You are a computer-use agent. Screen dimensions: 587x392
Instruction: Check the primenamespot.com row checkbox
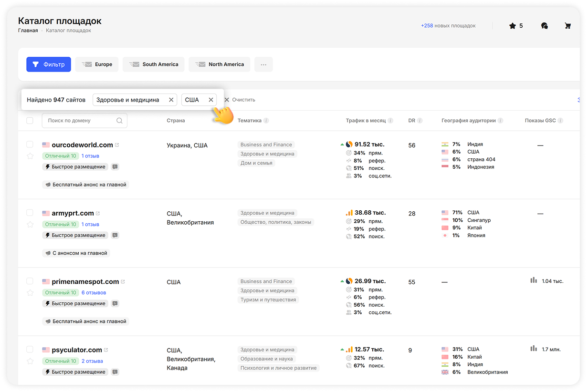pyautogui.click(x=30, y=281)
